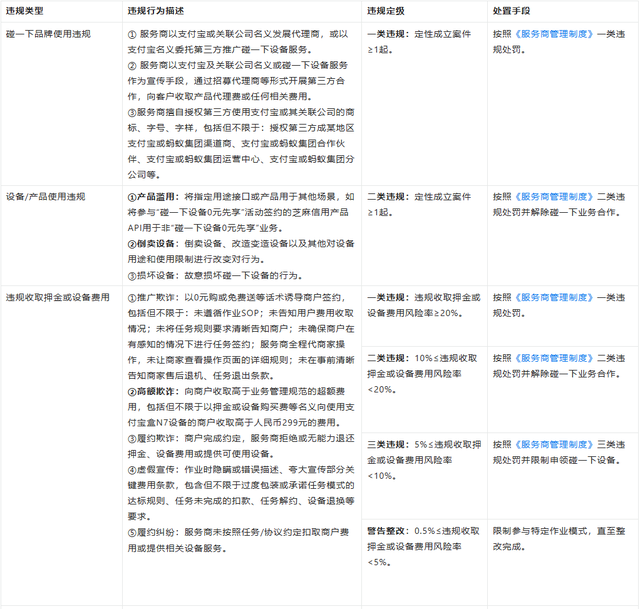The image size is (640, 609).
Task: Click the 违规定级 column header
Action: pyautogui.click(x=385, y=11)
